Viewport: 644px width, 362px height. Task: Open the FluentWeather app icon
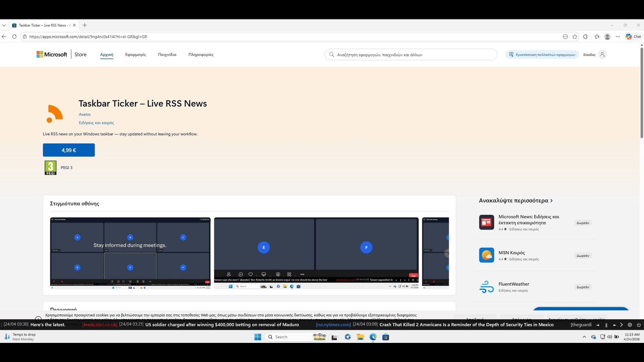coord(486,287)
